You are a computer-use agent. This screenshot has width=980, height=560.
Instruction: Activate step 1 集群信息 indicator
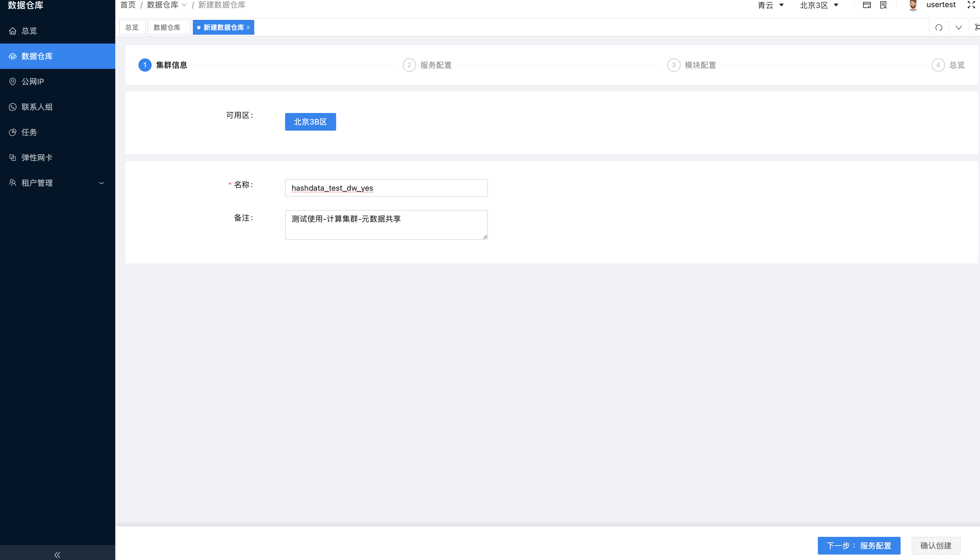pyautogui.click(x=145, y=64)
